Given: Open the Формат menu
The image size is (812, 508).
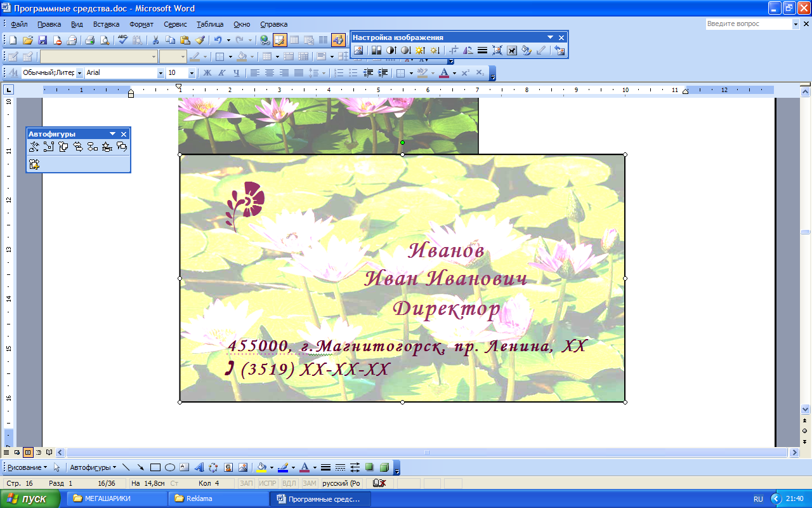Looking at the screenshot, I should [x=141, y=24].
